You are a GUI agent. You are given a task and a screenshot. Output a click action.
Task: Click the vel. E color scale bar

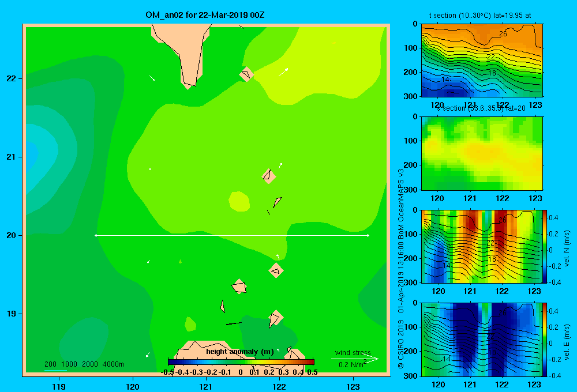545,340
